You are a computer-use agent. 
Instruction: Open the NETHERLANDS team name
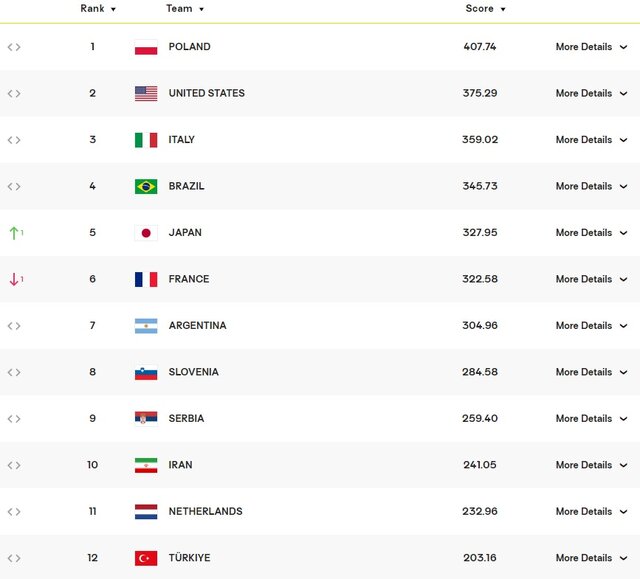205,511
